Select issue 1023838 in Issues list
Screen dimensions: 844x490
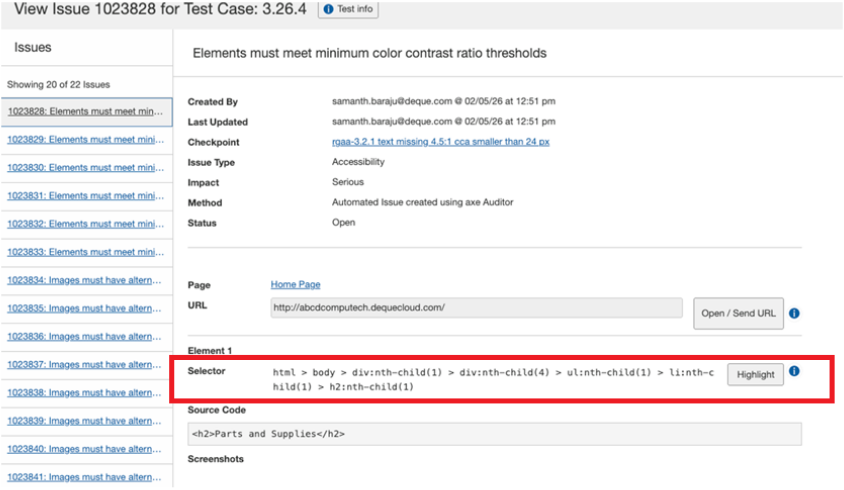click(85, 393)
